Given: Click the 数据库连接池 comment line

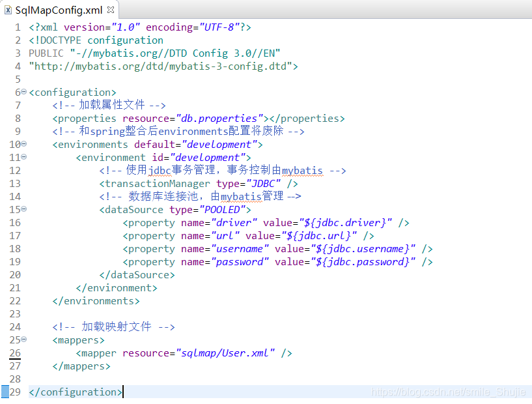Looking at the screenshot, I should (x=200, y=197).
